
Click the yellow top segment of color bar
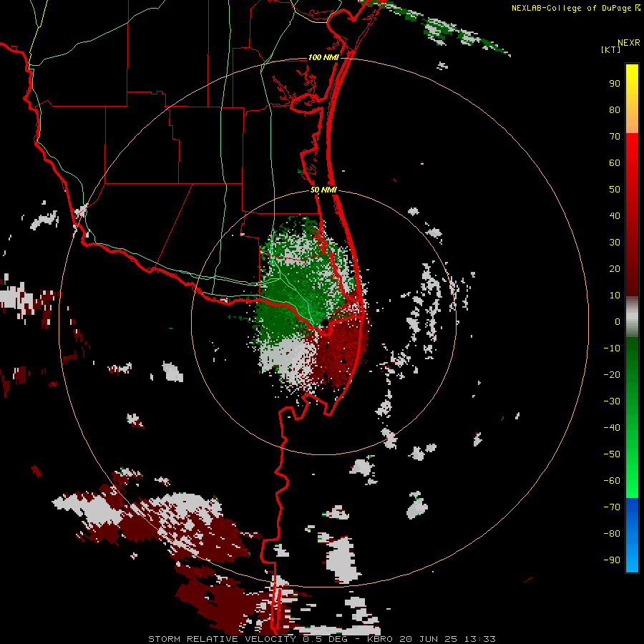(632, 99)
